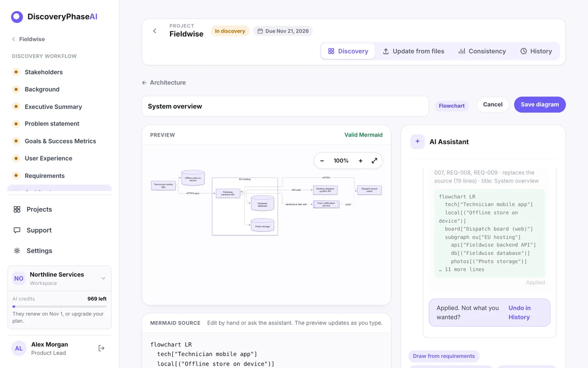Click the Flowchart type badge
588x368 pixels.
point(452,106)
